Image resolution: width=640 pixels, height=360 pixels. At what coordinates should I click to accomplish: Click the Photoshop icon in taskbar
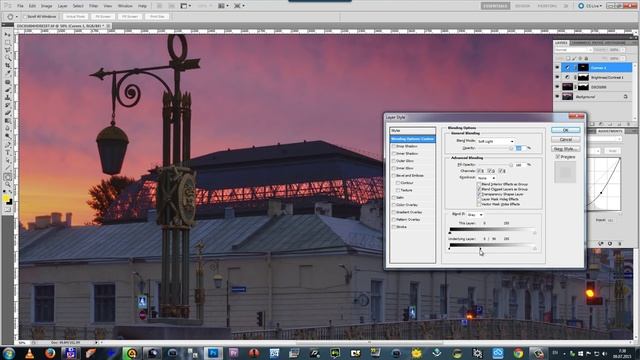point(213,353)
